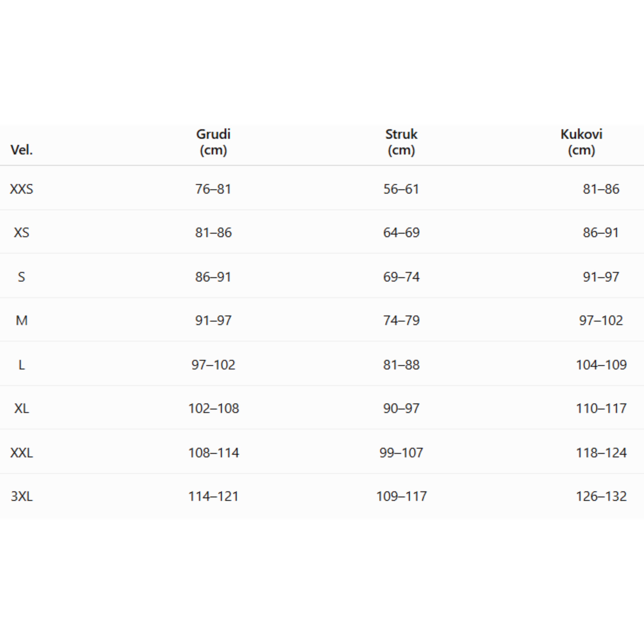Image resolution: width=644 pixels, height=644 pixels.
Task: Select the XL size row label
Action: click(22, 408)
